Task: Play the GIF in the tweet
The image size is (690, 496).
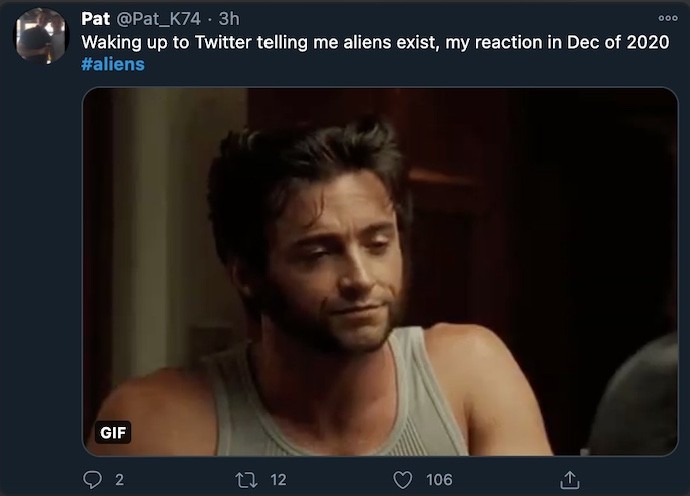Action: (x=380, y=272)
